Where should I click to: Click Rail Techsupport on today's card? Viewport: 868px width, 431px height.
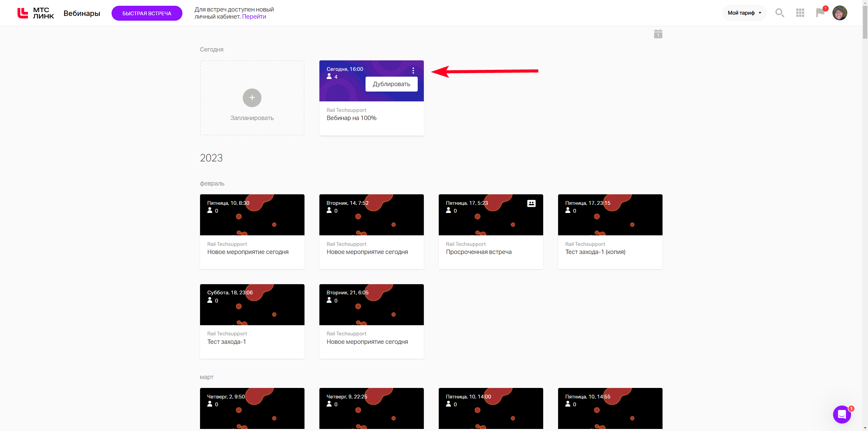point(346,110)
